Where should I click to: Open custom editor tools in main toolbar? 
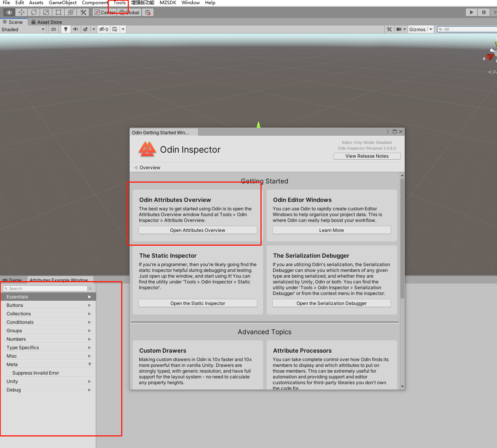click(x=83, y=12)
